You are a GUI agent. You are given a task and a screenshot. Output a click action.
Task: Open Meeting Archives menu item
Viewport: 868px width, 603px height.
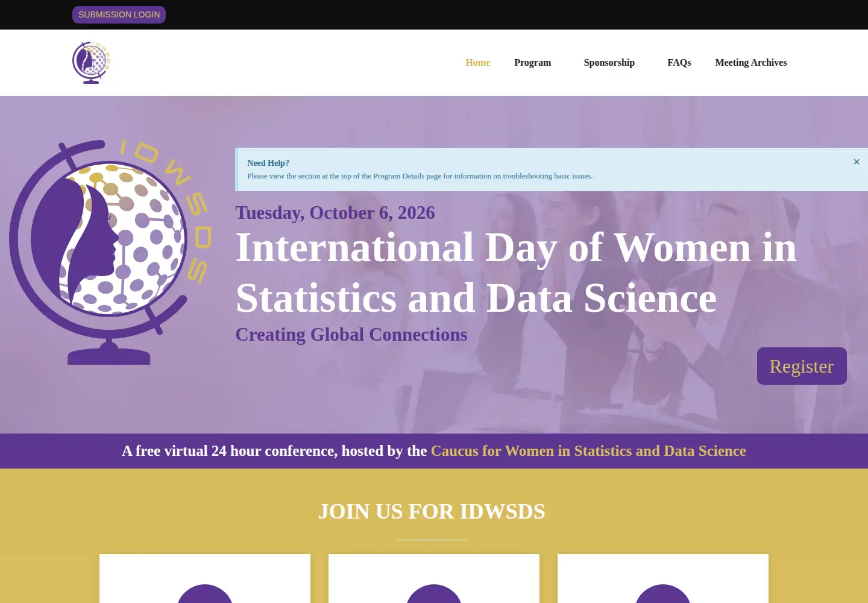pos(751,63)
